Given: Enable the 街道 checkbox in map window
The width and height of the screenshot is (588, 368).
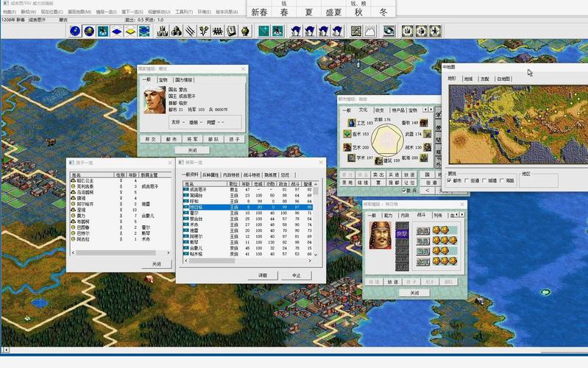Looking at the screenshot, I should [467, 181].
